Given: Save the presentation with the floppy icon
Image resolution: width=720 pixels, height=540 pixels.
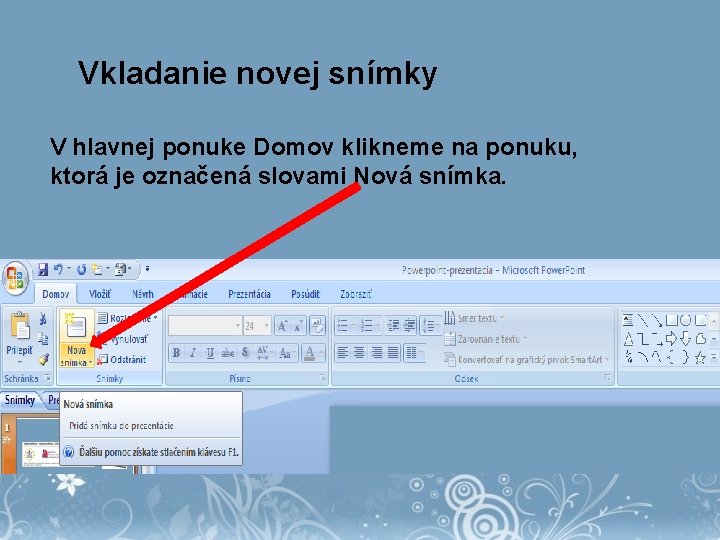Looking at the screenshot, I should click(43, 270).
